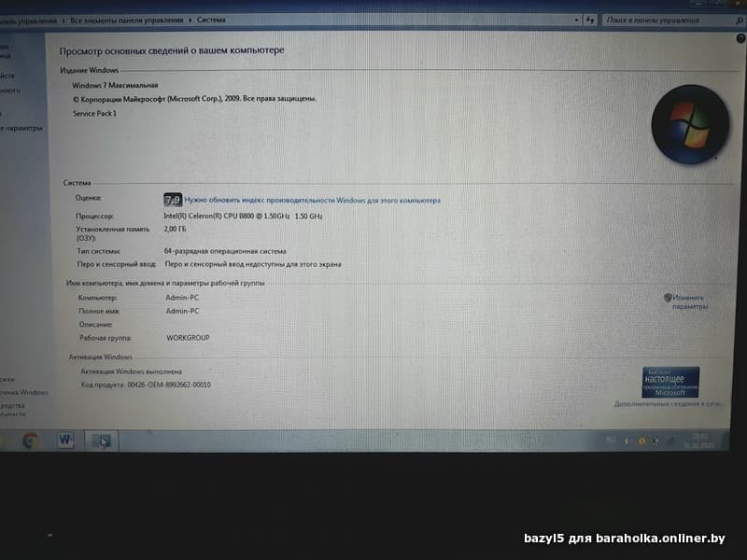Screen dimensions: 747x560
Task: Open the Windows performance index update link
Action: click(313, 201)
